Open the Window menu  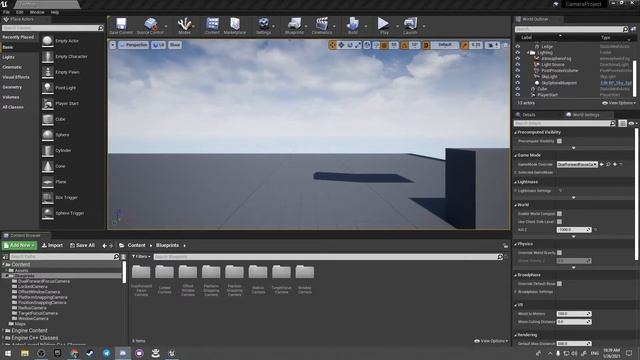click(37, 12)
